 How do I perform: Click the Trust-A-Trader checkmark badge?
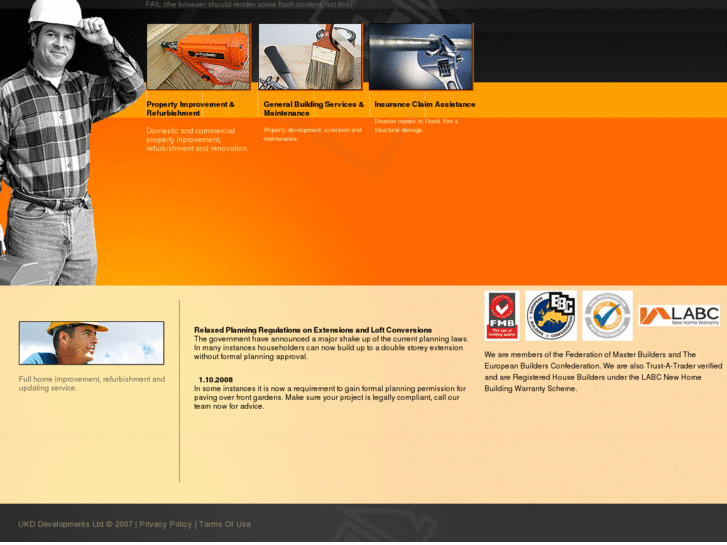pyautogui.click(x=607, y=315)
